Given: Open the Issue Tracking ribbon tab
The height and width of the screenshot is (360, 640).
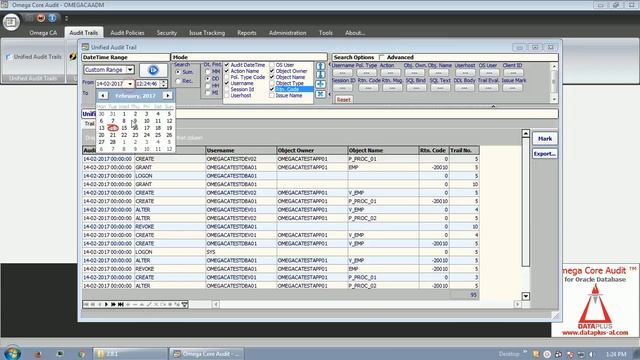Looking at the screenshot, I should tap(207, 33).
